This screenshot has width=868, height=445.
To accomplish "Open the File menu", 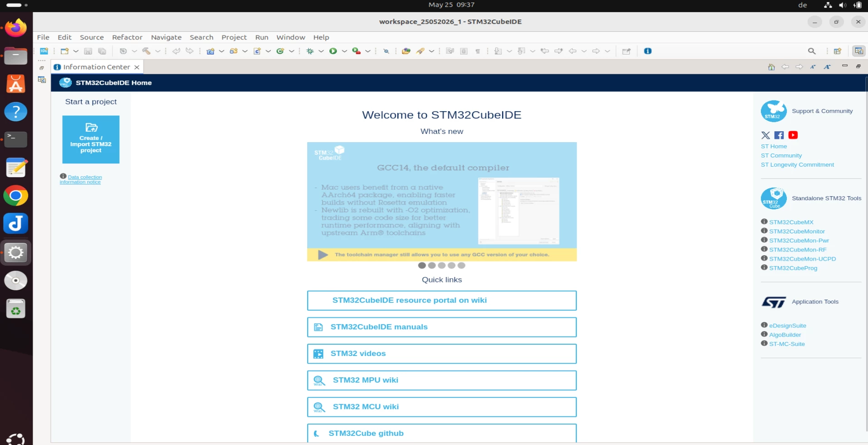I will tap(43, 37).
